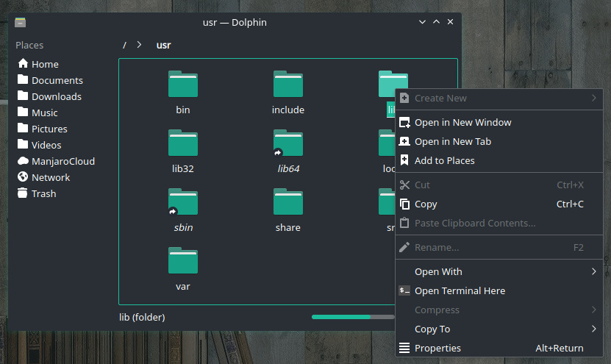The image size is (611, 364).
Task: Click the disk space usage bar
Action: click(x=353, y=317)
